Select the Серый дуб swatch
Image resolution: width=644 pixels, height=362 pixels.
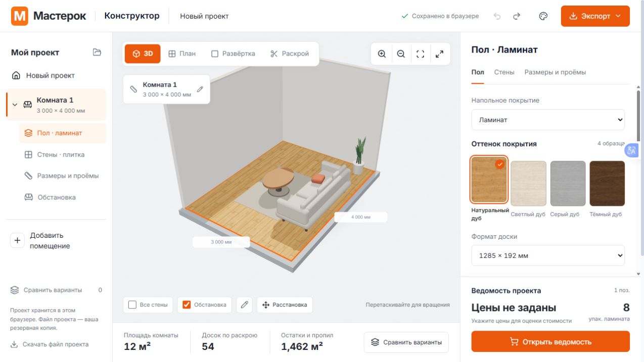[568, 184]
